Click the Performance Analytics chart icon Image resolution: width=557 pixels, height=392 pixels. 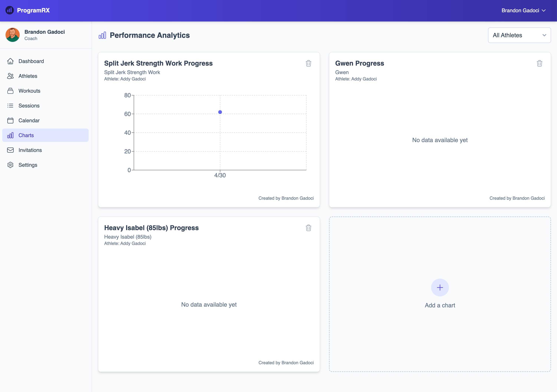102,35
